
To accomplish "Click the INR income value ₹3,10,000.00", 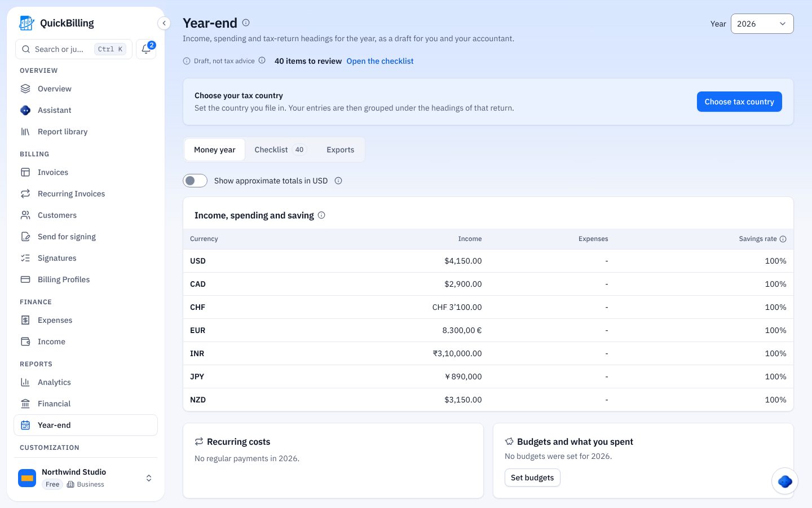I will (457, 353).
